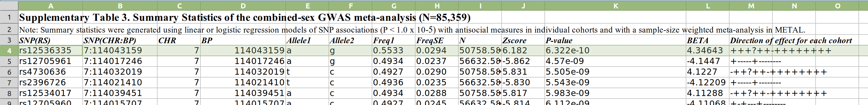Screen dimensions: 868x105
Task: Select P-value cell 5.505e-09
Action: tap(615, 72)
